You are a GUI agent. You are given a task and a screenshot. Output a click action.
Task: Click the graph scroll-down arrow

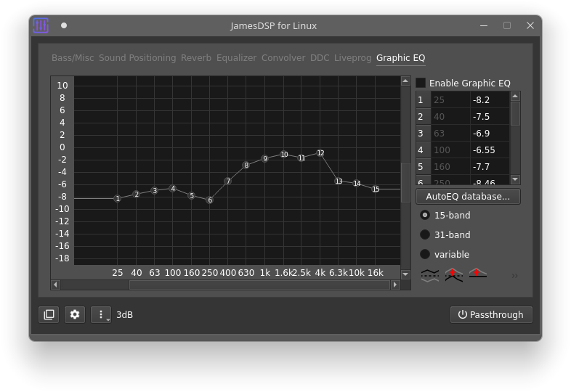(405, 274)
